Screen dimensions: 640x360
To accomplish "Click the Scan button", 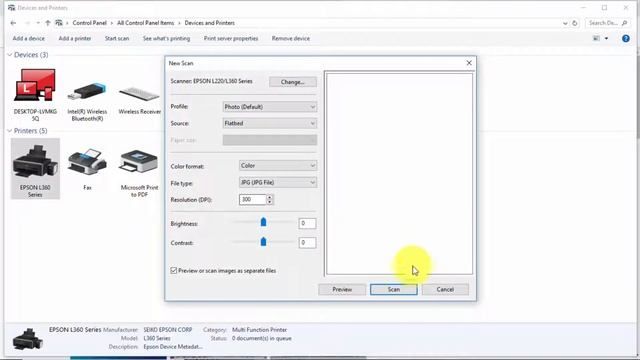I will pos(393,289).
